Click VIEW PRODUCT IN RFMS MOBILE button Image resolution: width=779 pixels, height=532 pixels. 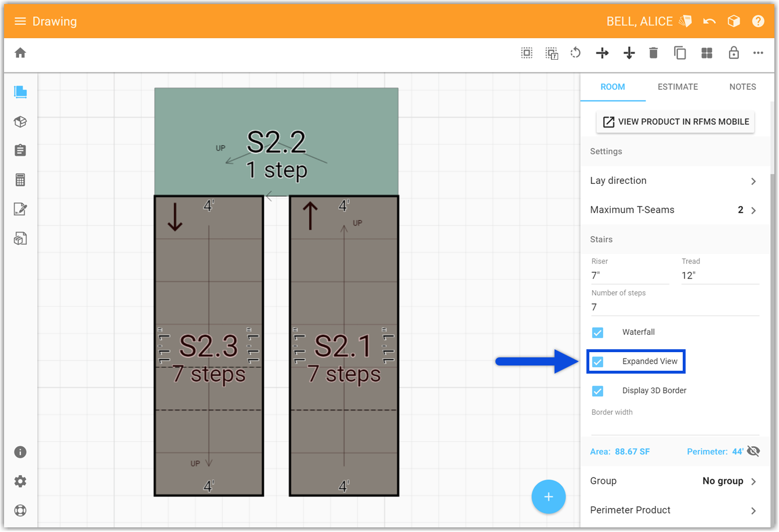point(676,122)
